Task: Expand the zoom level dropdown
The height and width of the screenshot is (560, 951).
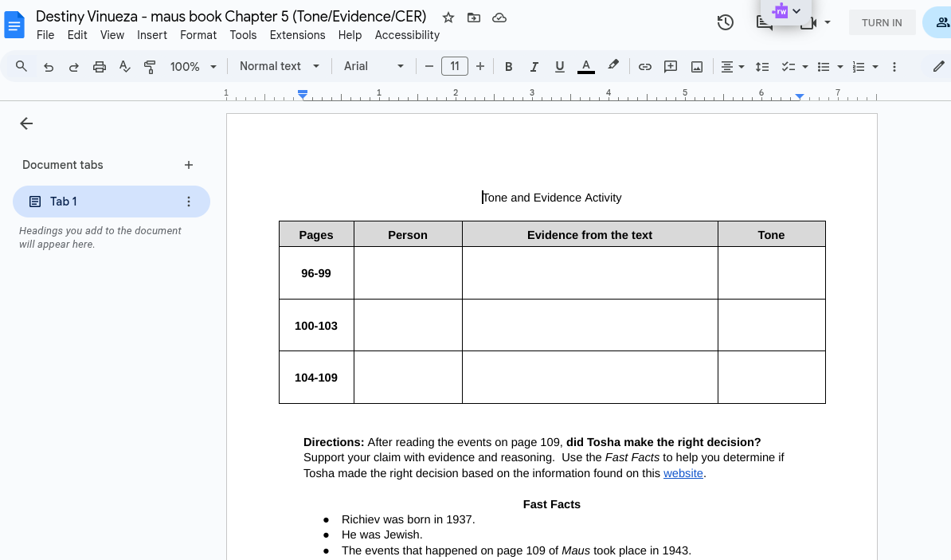Action: pos(191,66)
